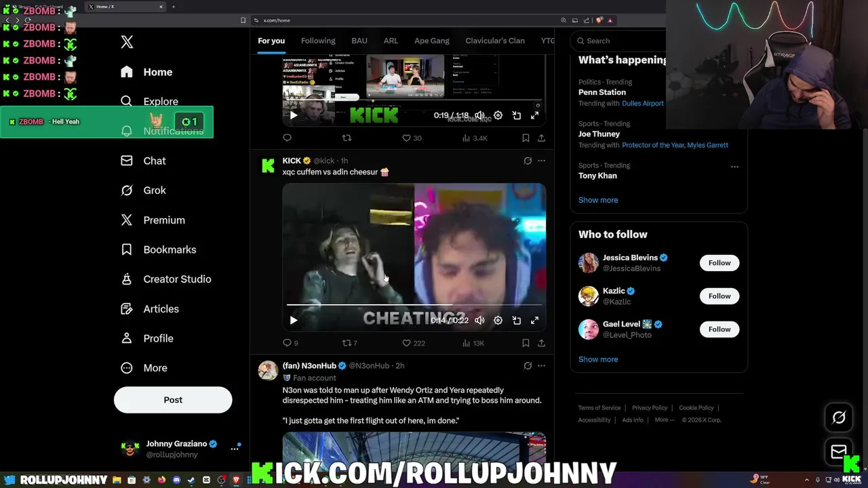Screen dimensions: 868x488
Task: Open Johnny Graziano account menu dots
Action: [x=235, y=449]
